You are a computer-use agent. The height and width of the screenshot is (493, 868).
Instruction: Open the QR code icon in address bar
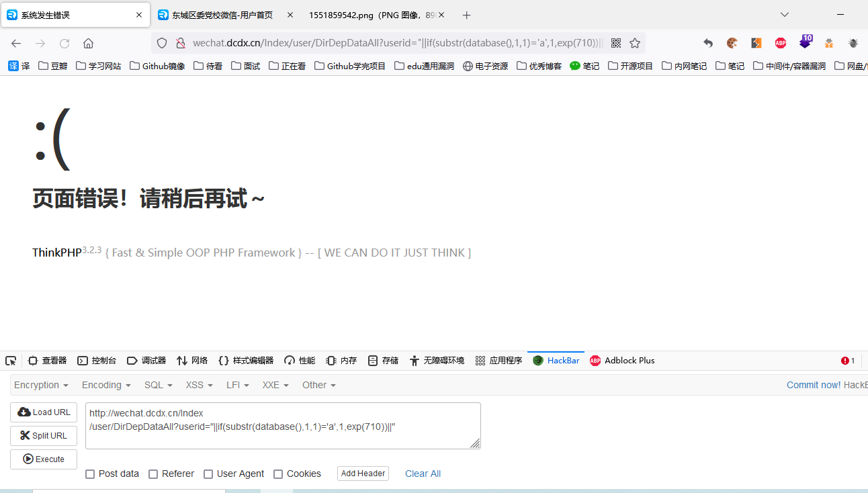(x=616, y=43)
